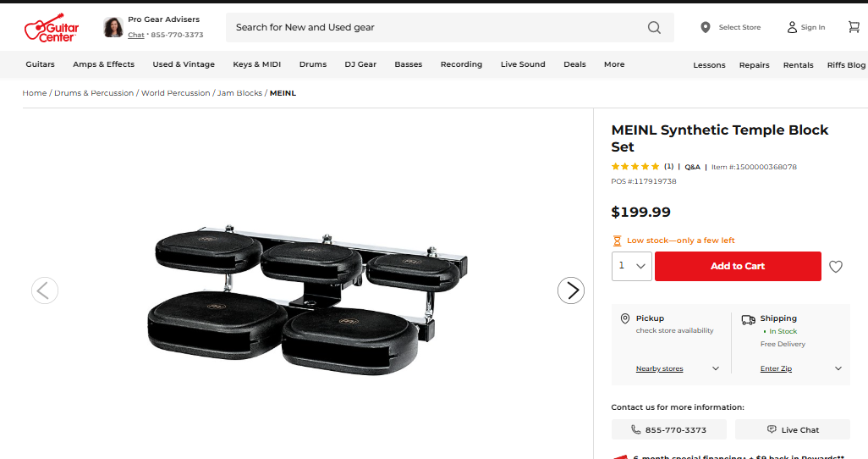Expand Nearby stores pickup options
Viewport: 868px width, 459px height.
click(716, 368)
